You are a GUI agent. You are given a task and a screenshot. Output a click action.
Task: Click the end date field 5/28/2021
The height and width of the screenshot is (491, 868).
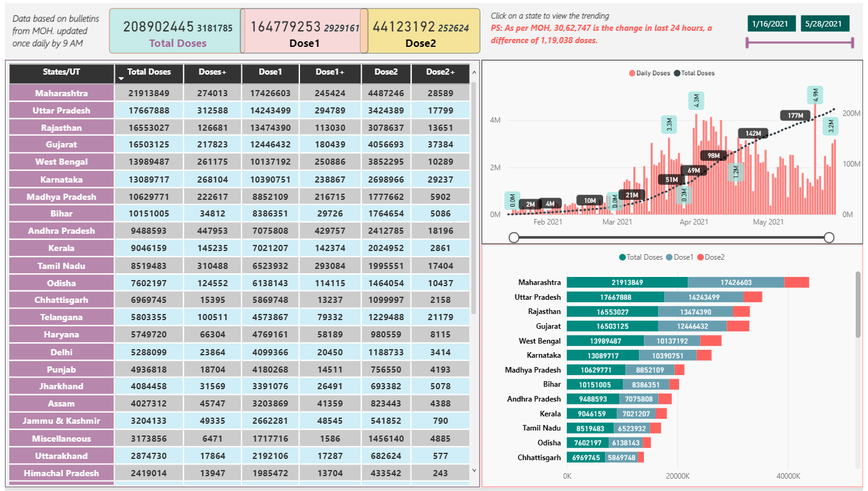[x=825, y=24]
